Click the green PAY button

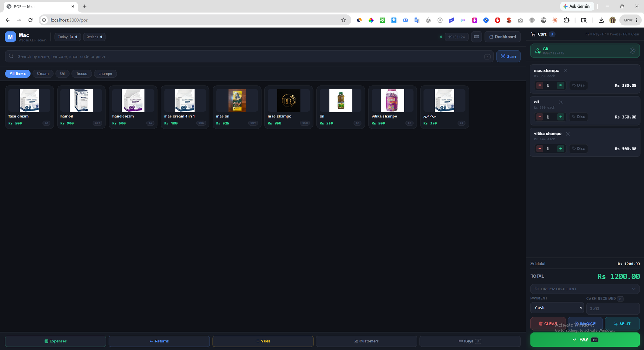pos(585,340)
